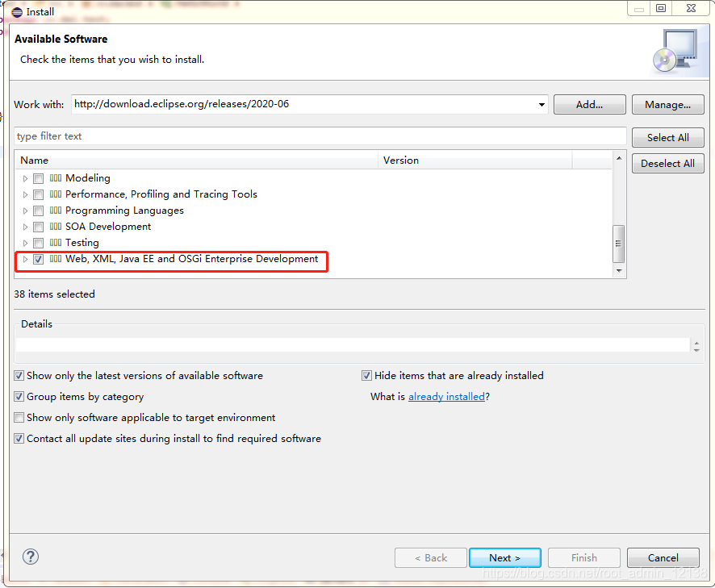Expand the Programming Languages category
This screenshot has width=715, height=588.
point(26,211)
